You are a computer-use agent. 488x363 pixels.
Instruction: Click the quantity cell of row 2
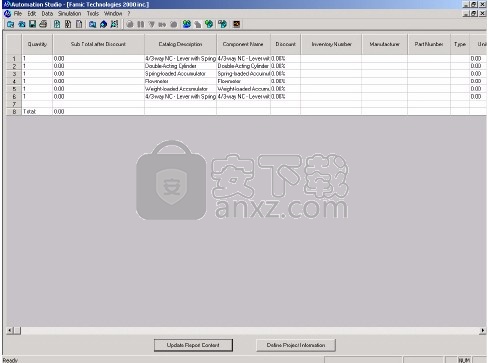coord(37,66)
